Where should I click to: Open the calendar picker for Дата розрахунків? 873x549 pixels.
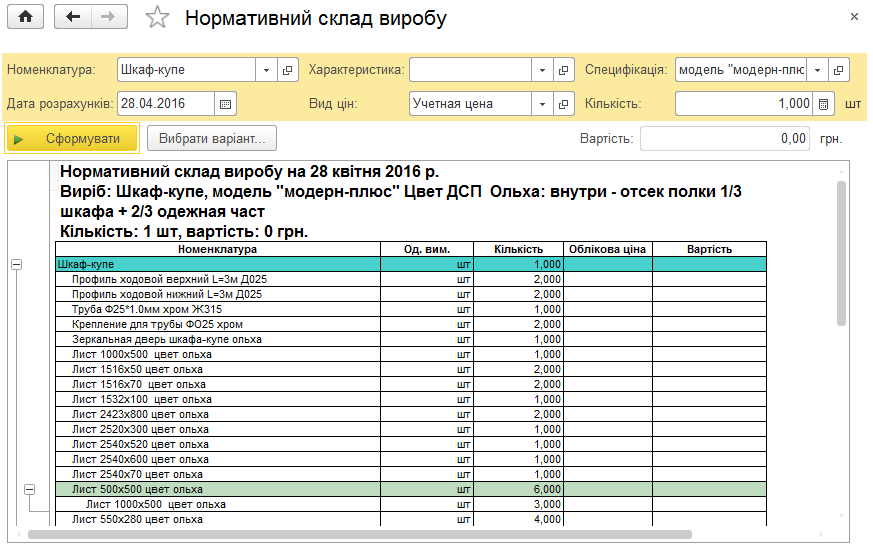[x=225, y=104]
